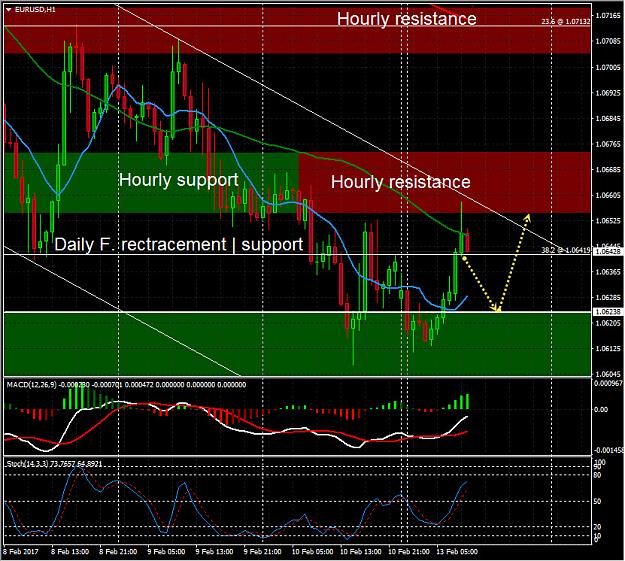This screenshot has height=561, width=625.
Task: Click the '9 Feb 21:00' time axis label
Action: pyautogui.click(x=262, y=552)
